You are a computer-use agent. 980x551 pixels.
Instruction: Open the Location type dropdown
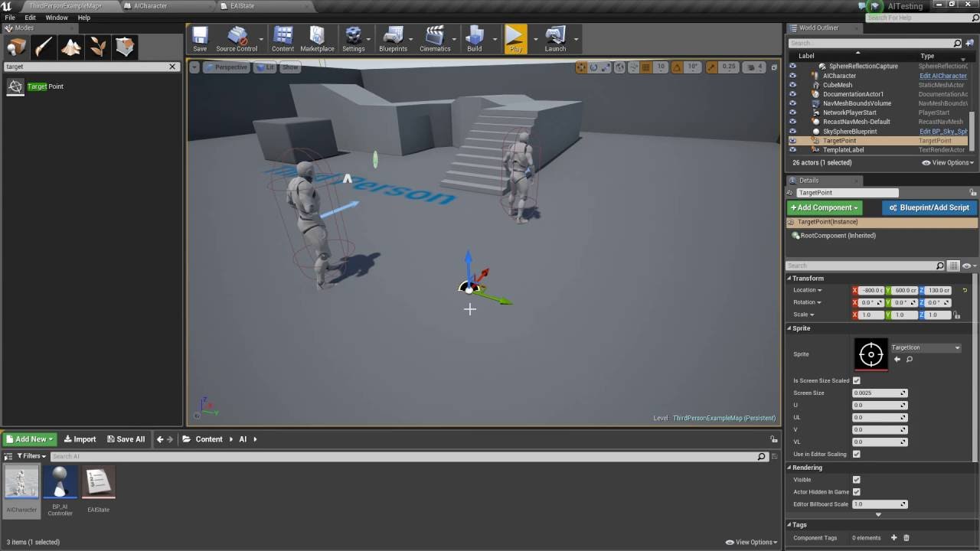[808, 290]
